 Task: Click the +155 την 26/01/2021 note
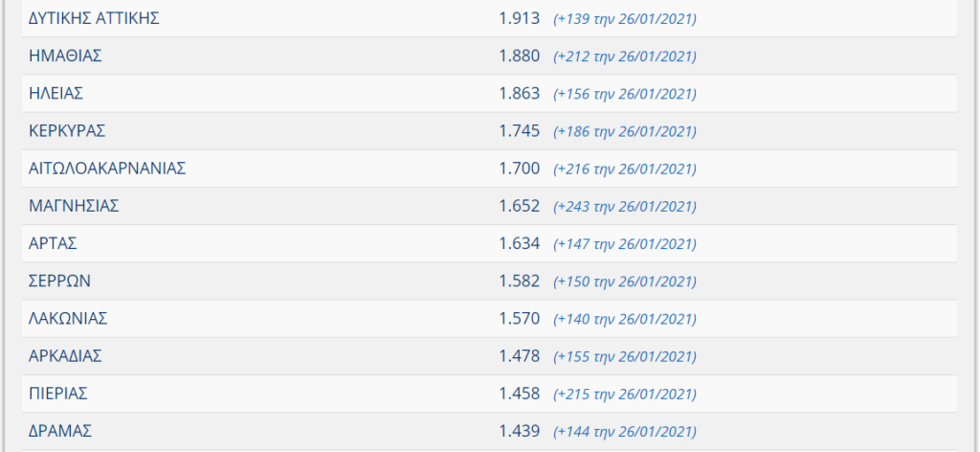tap(625, 357)
